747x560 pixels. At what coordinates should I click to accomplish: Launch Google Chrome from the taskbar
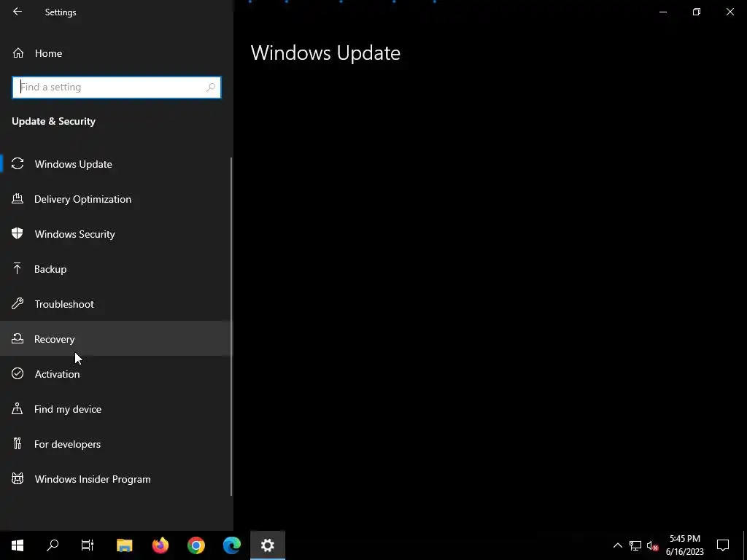point(196,545)
